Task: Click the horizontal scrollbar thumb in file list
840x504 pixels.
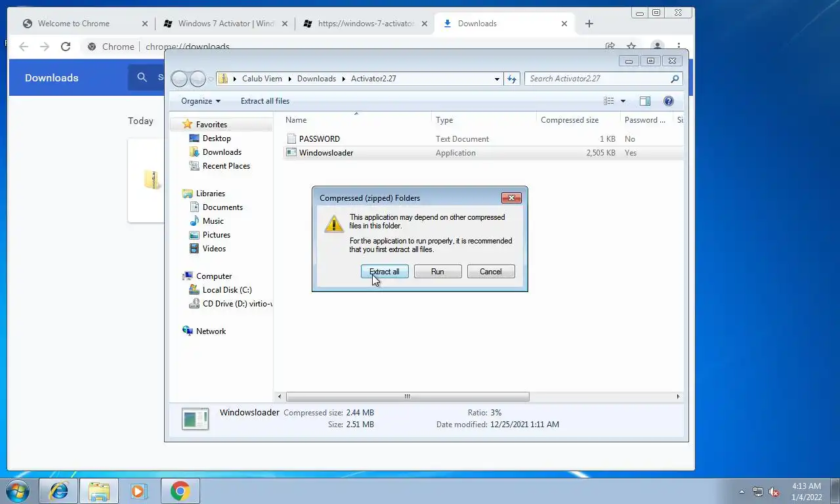Action: click(x=408, y=396)
